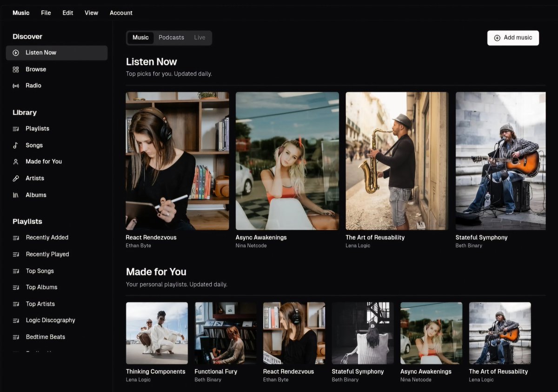Image resolution: width=558 pixels, height=392 pixels.
Task: Click 'React Rendezvous' title under Listen Now
Action: (x=151, y=238)
